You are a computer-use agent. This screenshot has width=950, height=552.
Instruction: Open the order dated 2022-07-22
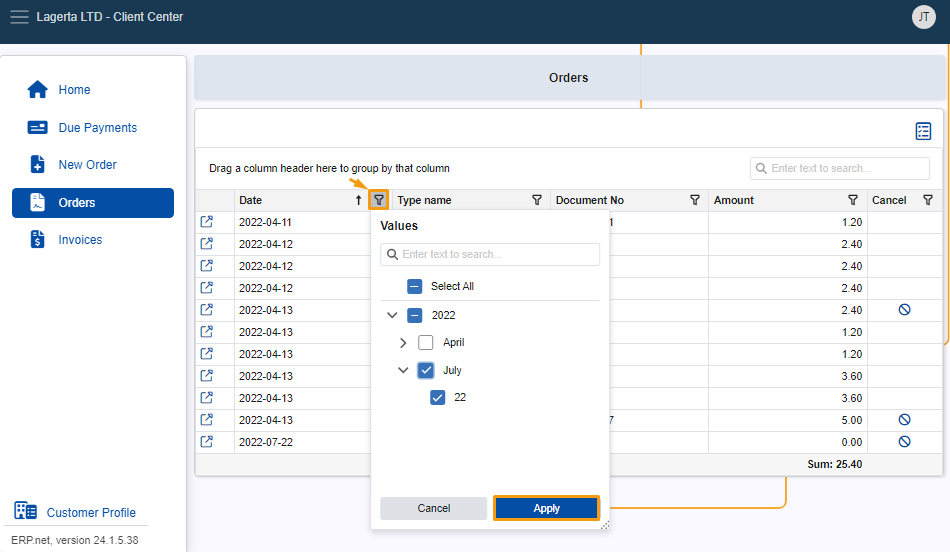click(x=207, y=442)
